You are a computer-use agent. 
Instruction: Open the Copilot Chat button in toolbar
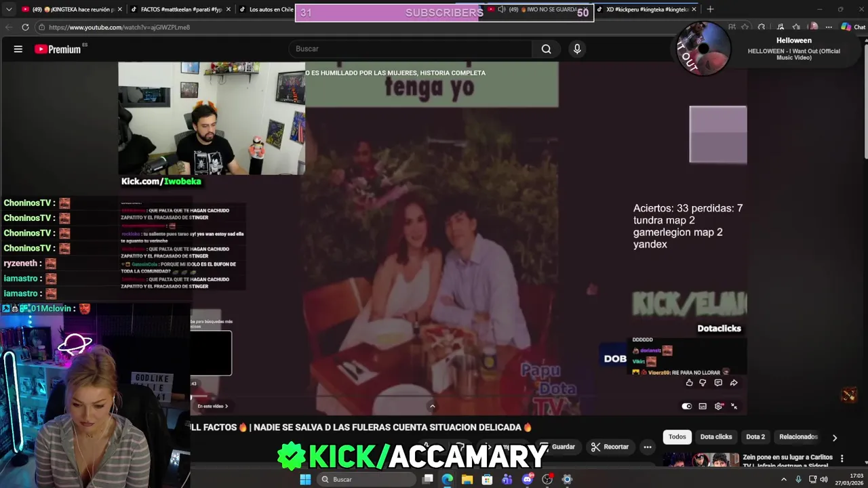coord(853,27)
